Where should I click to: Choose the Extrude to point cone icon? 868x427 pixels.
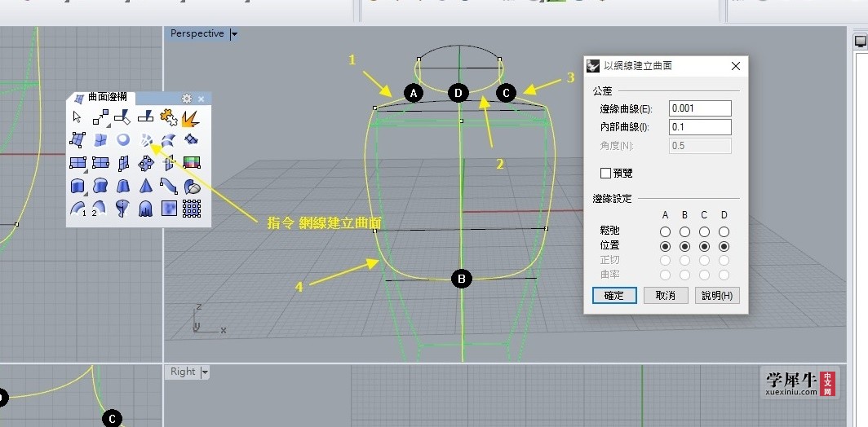point(145,185)
